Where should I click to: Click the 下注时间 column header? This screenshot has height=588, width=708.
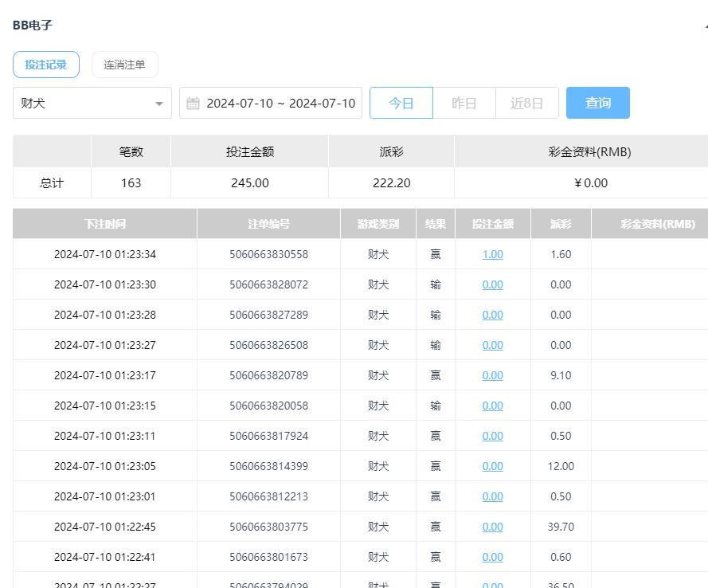coord(104,224)
